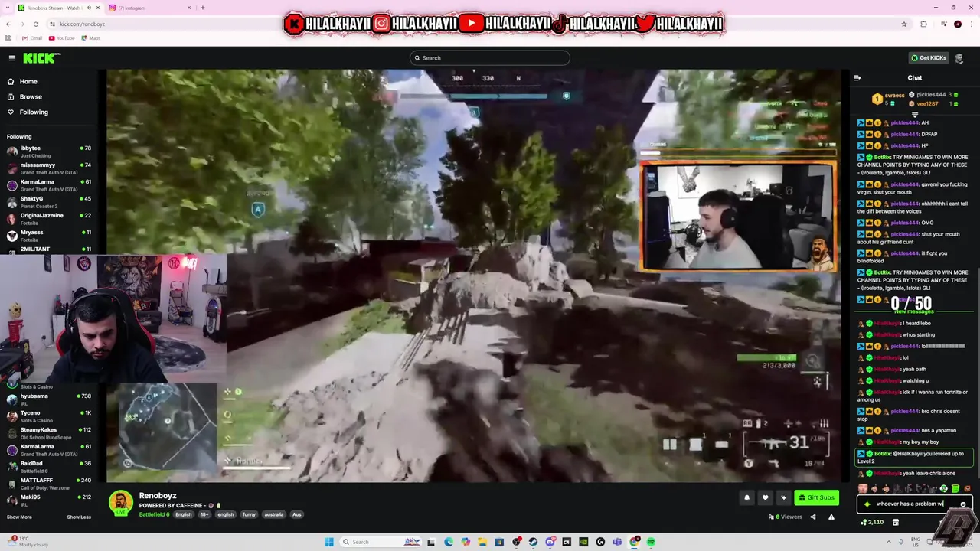Screen dimensions: 980x551
Task: Open the emoji picker in chat
Action: point(963,504)
